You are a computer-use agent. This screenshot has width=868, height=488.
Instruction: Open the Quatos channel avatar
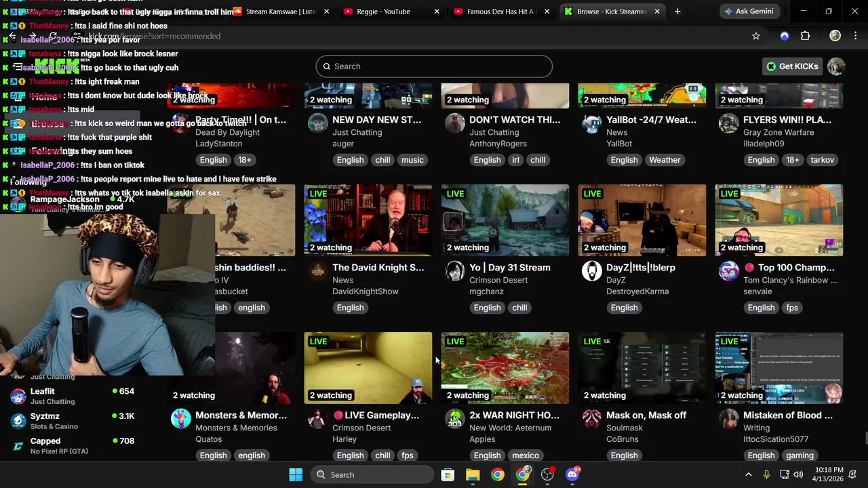tap(181, 419)
